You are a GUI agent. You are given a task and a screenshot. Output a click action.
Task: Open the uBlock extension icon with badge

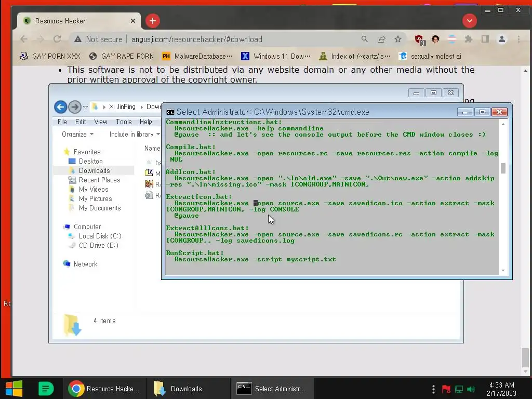tap(420, 39)
